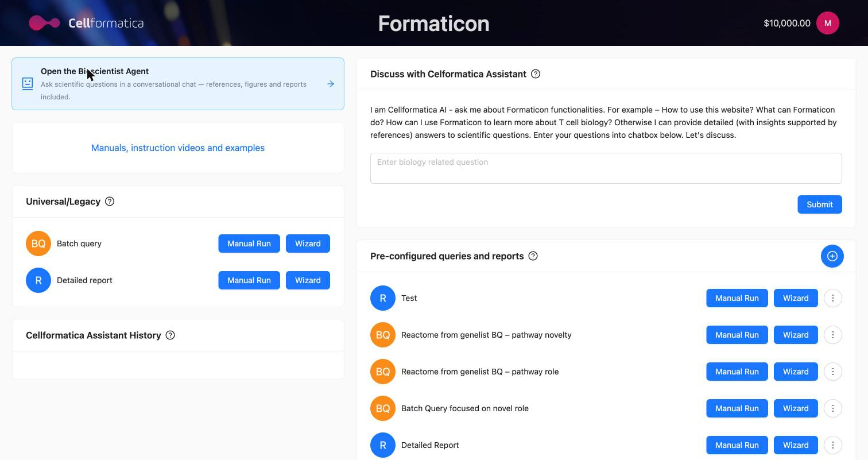Show help for Discuss with Celformatica Assistant
The width and height of the screenshot is (868, 460).
(536, 74)
